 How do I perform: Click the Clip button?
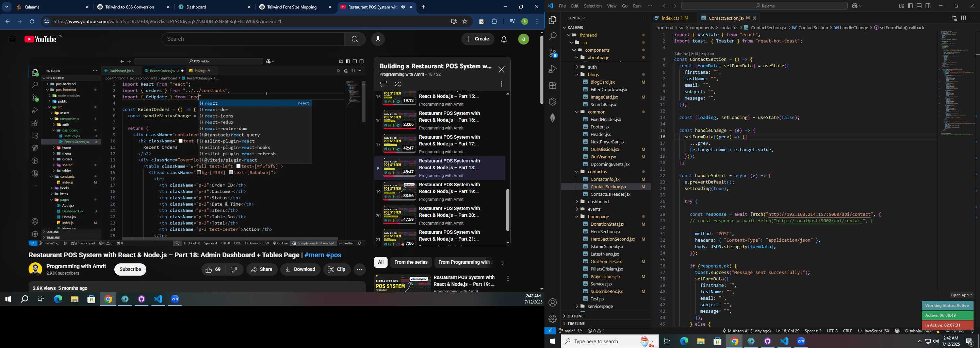point(337,269)
